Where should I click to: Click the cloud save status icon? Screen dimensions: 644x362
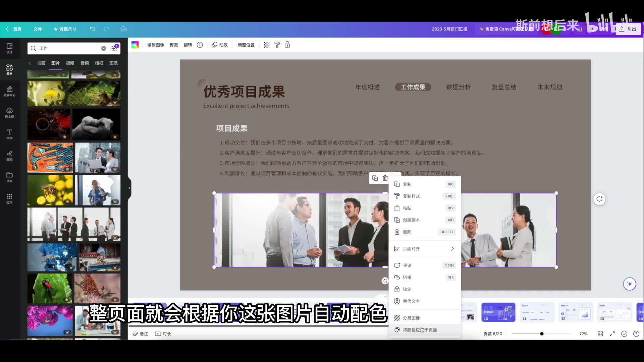coord(123,29)
